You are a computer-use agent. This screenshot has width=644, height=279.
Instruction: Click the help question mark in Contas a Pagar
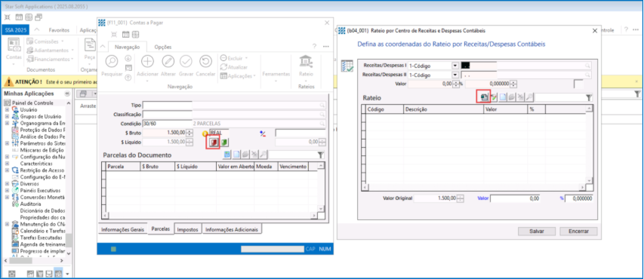[314, 46]
